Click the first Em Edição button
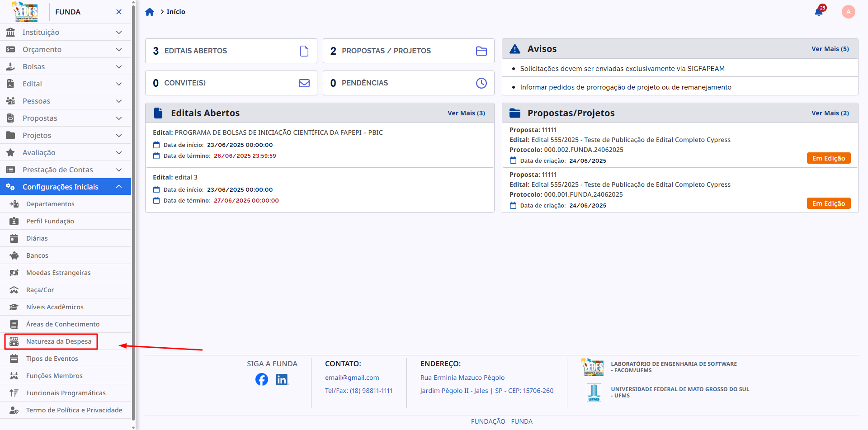Image resolution: width=868 pixels, height=430 pixels. pyautogui.click(x=828, y=158)
